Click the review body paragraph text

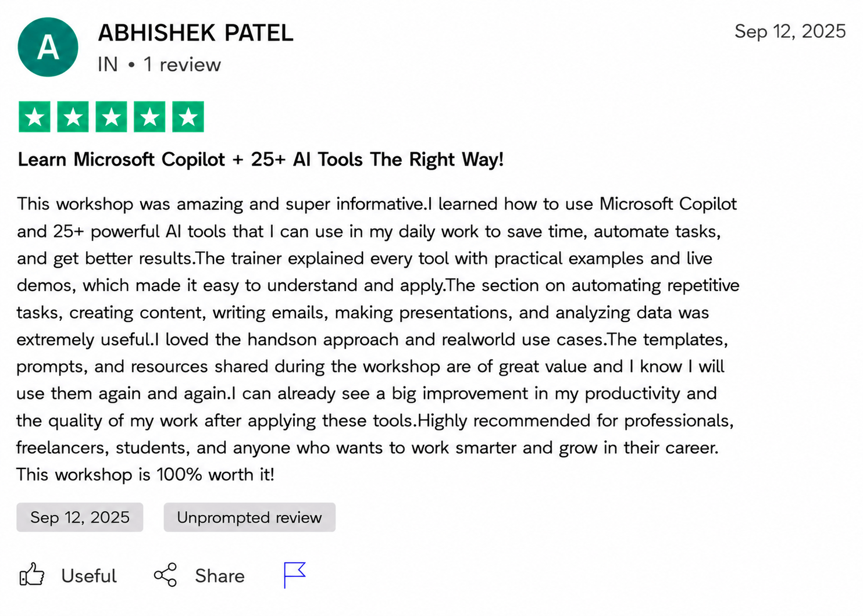(378, 339)
